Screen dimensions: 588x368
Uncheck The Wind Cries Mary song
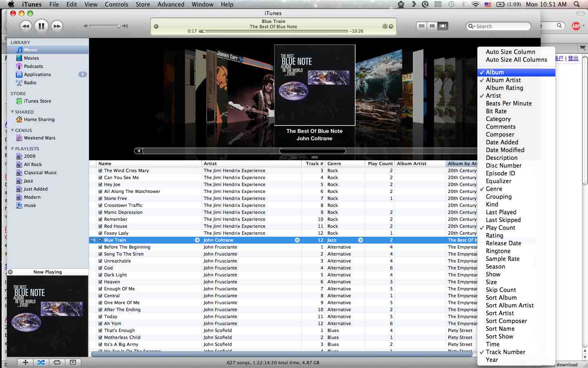click(100, 171)
